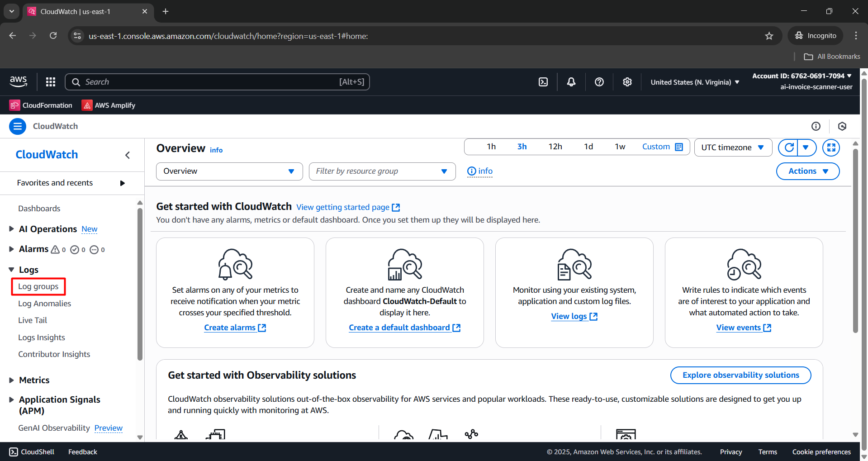Open the notifications bell

[571, 82]
